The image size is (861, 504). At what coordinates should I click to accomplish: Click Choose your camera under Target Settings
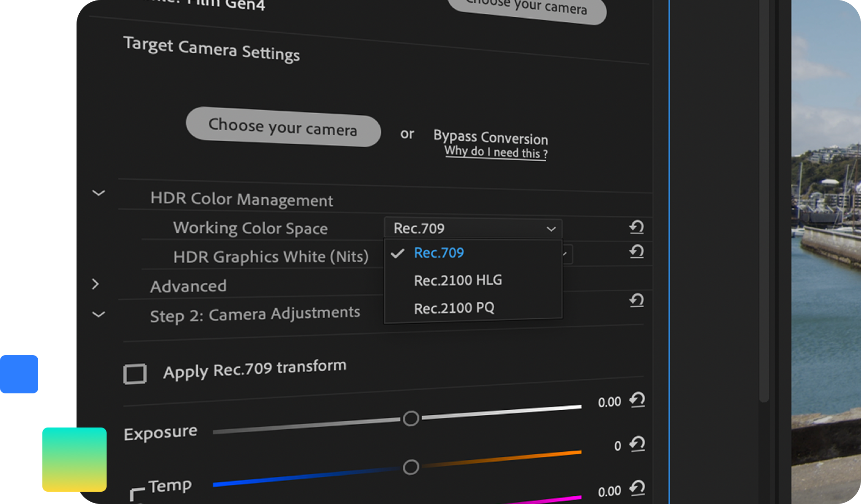283,127
